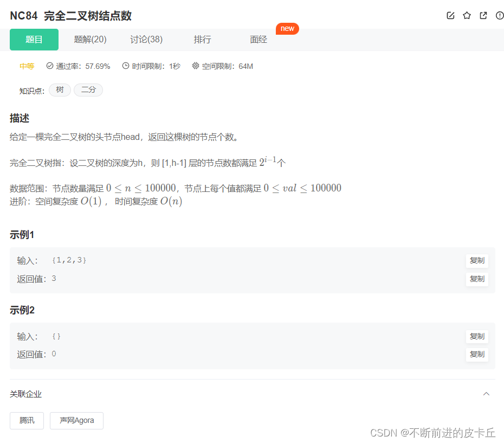This screenshot has width=504, height=443.
Task: Switch to the 题目 tab
Action: click(34, 40)
